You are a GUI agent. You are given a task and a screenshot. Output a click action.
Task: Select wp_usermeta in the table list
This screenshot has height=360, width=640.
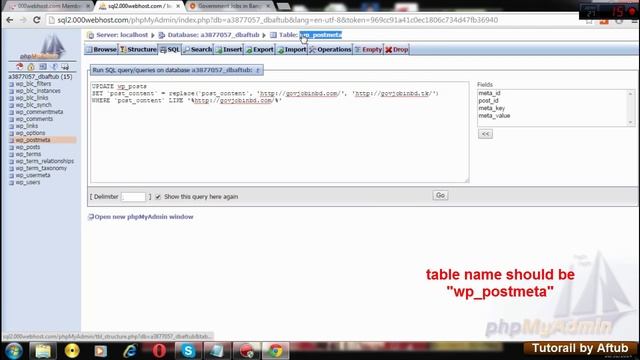coord(33,176)
